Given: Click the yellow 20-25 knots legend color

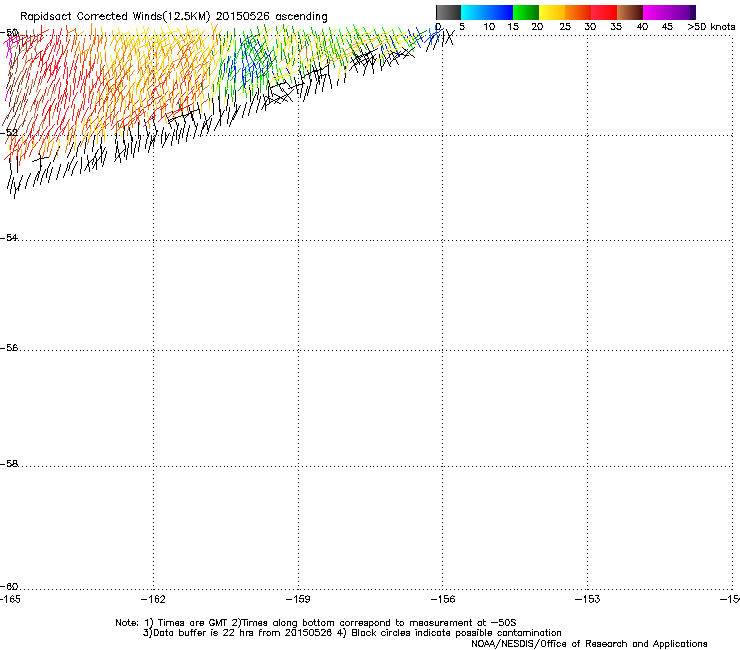Looking at the screenshot, I should tap(552, 12).
